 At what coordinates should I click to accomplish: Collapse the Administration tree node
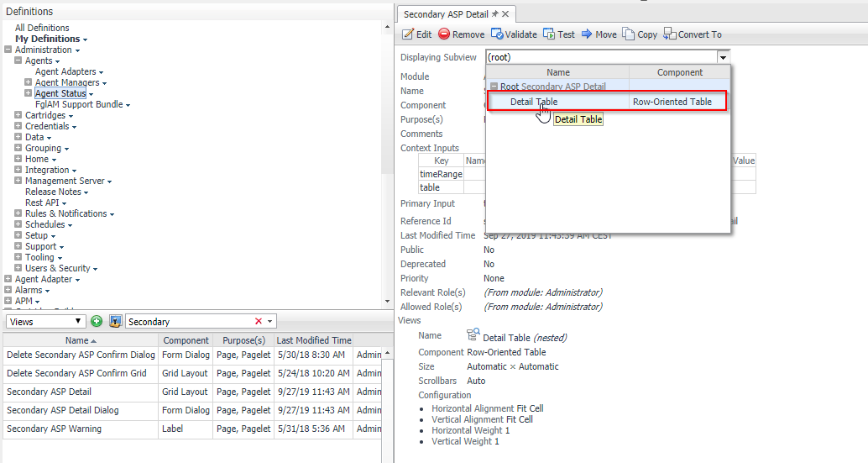coord(8,50)
